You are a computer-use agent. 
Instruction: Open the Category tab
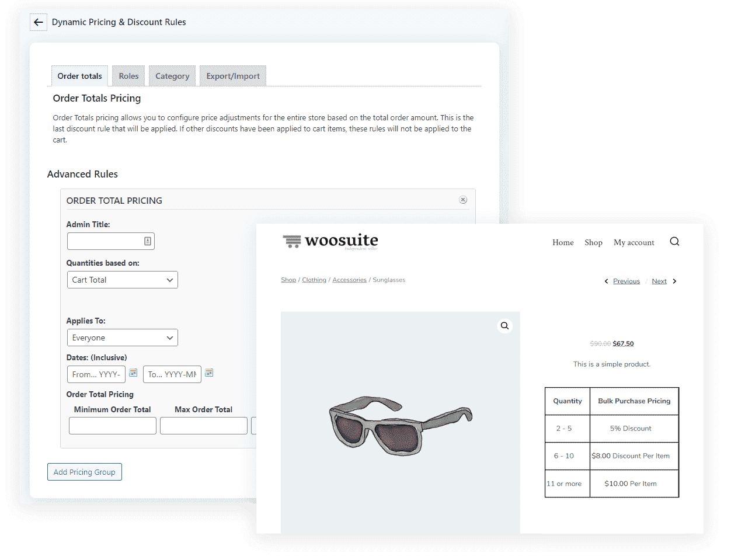click(x=172, y=76)
